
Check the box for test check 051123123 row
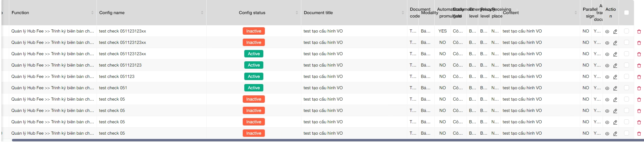click(626, 65)
